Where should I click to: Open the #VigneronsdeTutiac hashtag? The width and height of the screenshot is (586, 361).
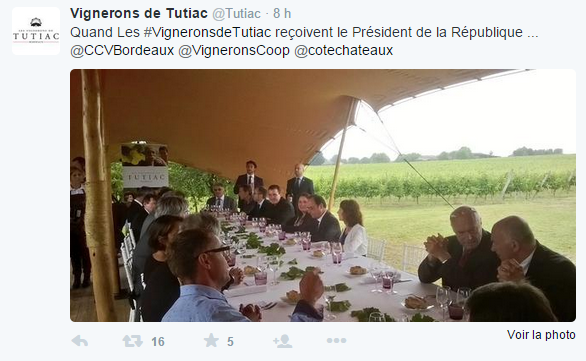pyautogui.click(x=207, y=33)
